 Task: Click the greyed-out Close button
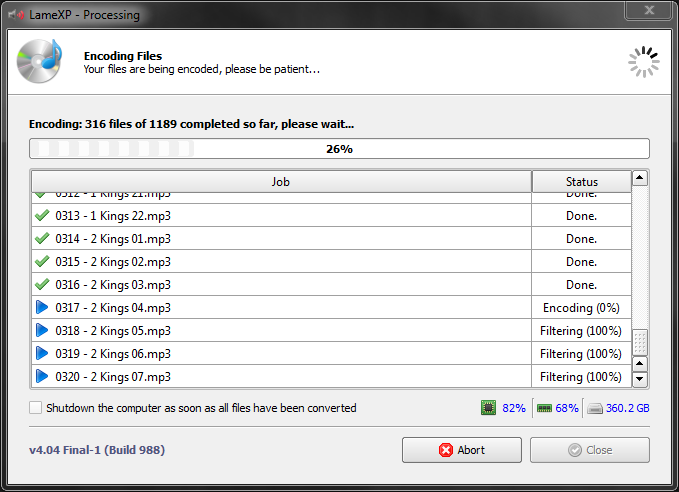point(590,450)
